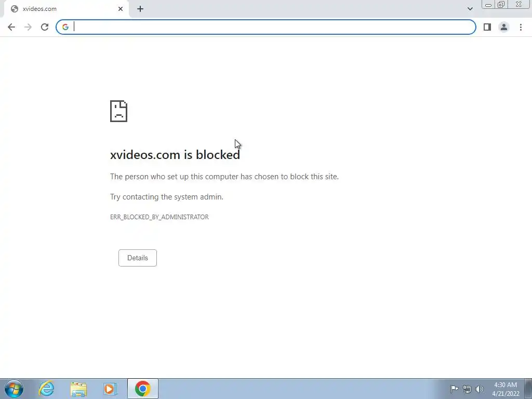Click the 'xvideos.com is blocked' heading
Image resolution: width=532 pixels, height=399 pixels.
pyautogui.click(x=175, y=155)
